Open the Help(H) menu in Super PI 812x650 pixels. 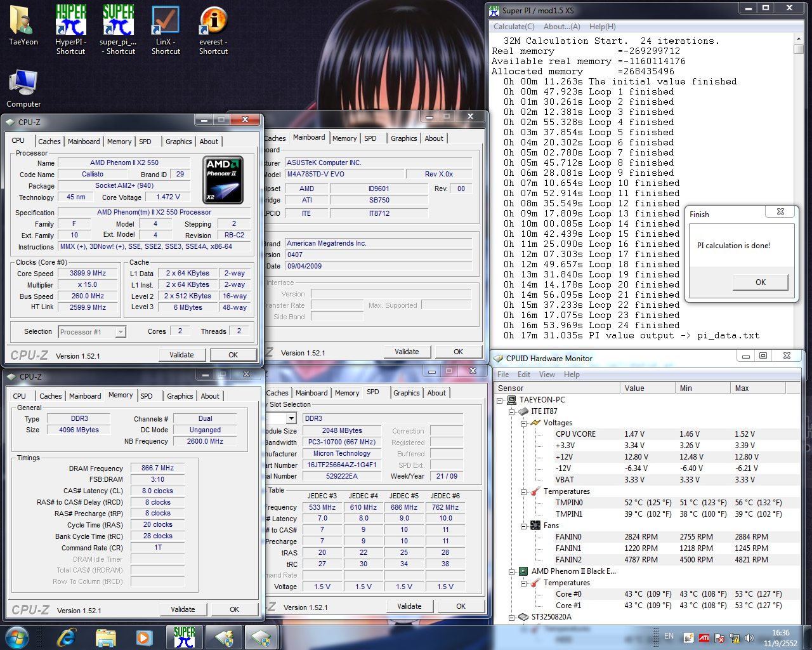tap(602, 27)
